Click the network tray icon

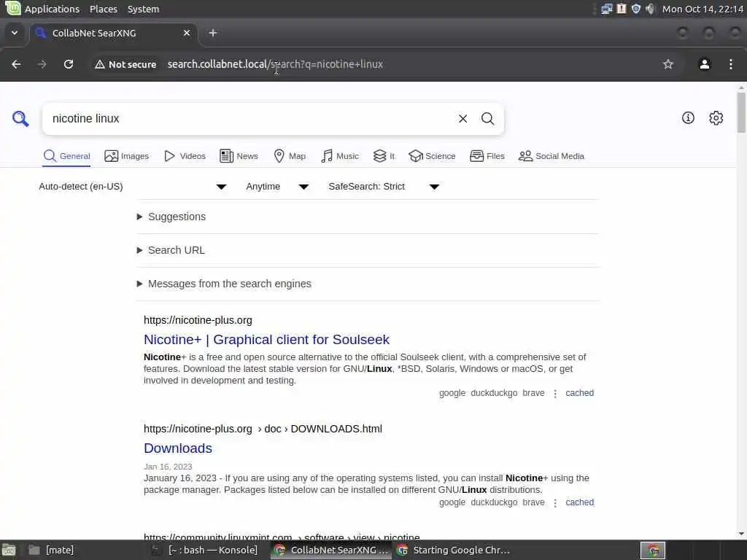[x=606, y=9]
